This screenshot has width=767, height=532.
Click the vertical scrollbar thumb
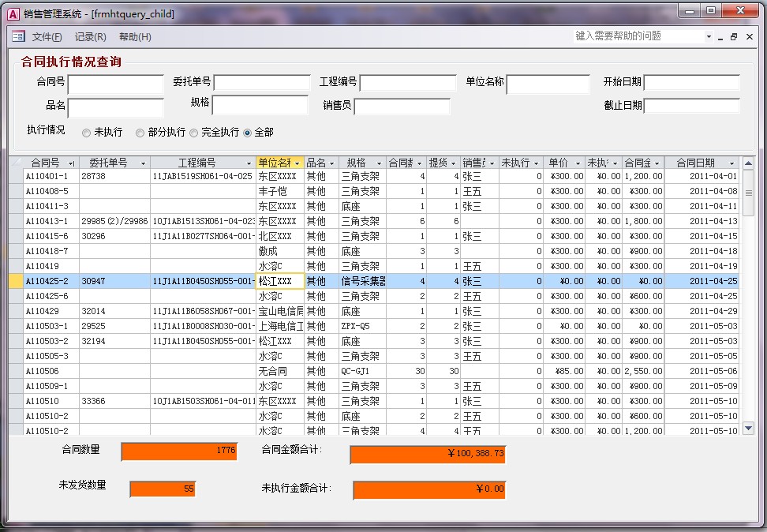(x=748, y=193)
